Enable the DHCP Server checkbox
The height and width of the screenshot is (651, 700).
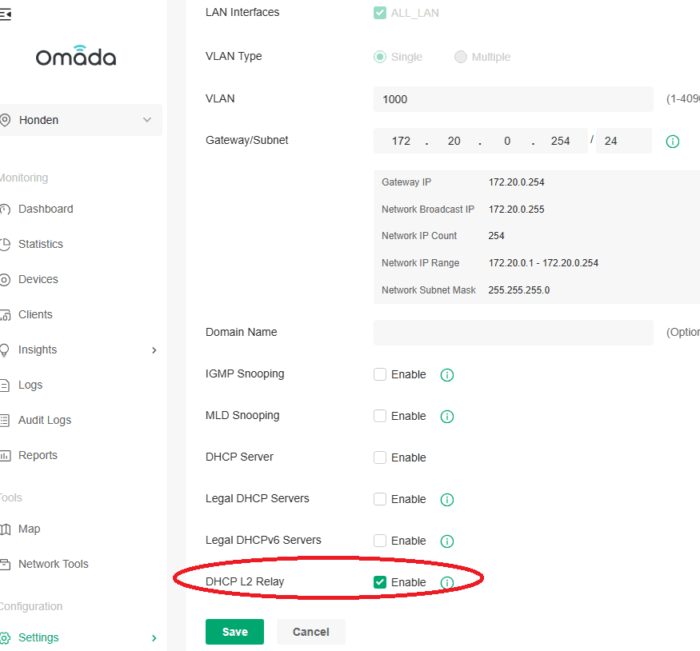pyautogui.click(x=380, y=458)
